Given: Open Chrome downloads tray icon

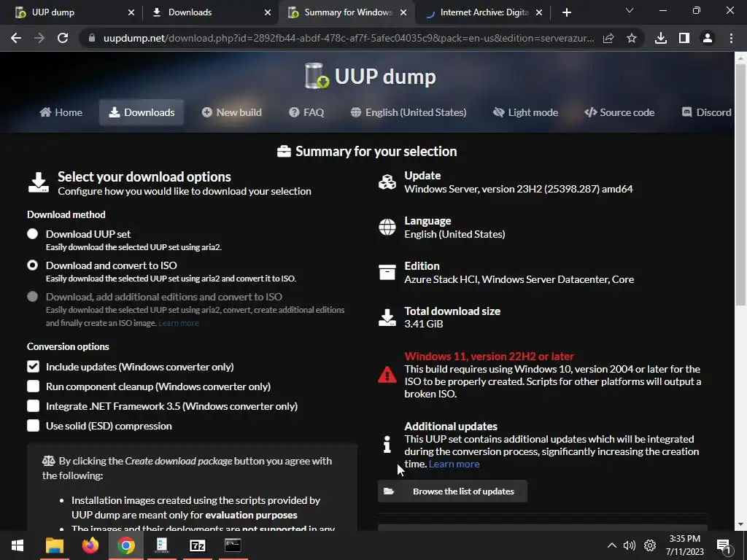Looking at the screenshot, I should coord(661,38).
